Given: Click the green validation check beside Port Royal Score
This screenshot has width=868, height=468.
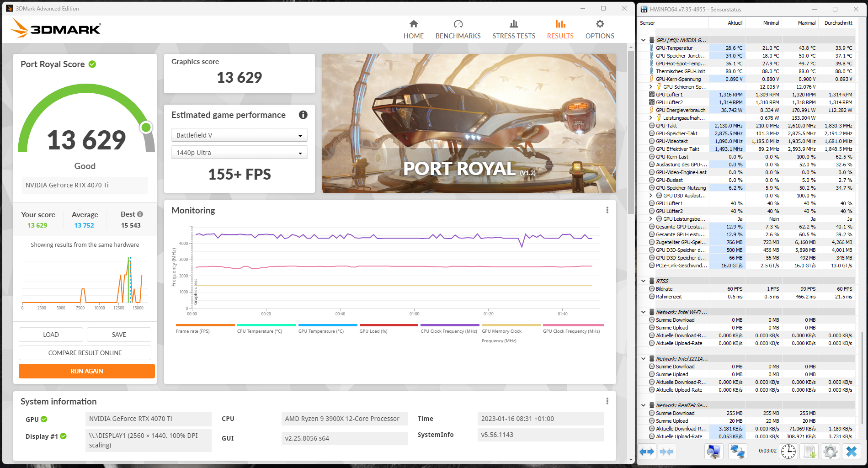Looking at the screenshot, I should point(92,64).
